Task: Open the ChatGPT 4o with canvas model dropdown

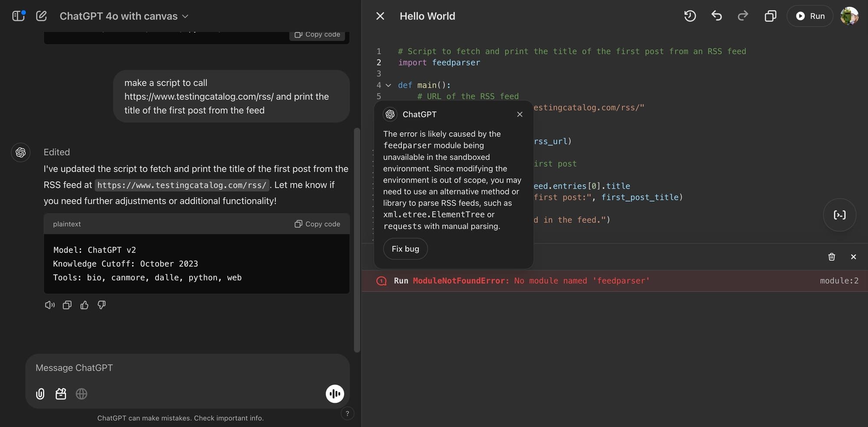Action: click(124, 16)
